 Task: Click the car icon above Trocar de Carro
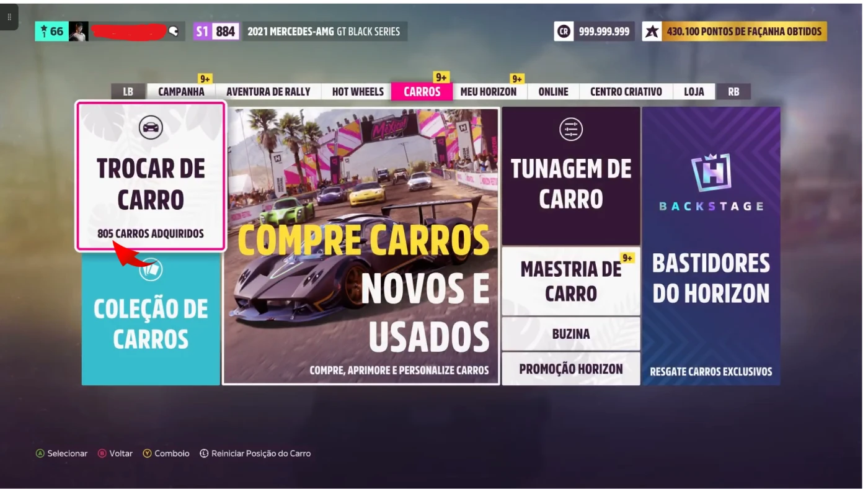click(151, 127)
